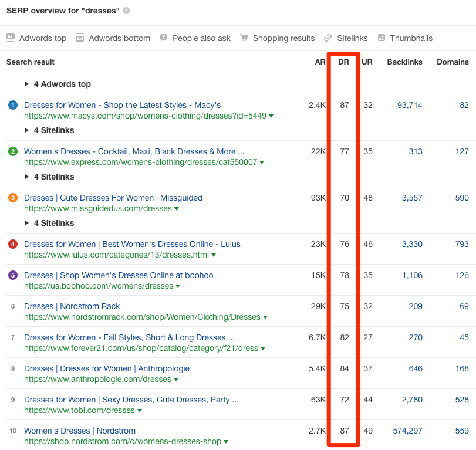The image size is (476, 450).
Task: Click the help question mark icon beside title
Action: [x=126, y=11]
